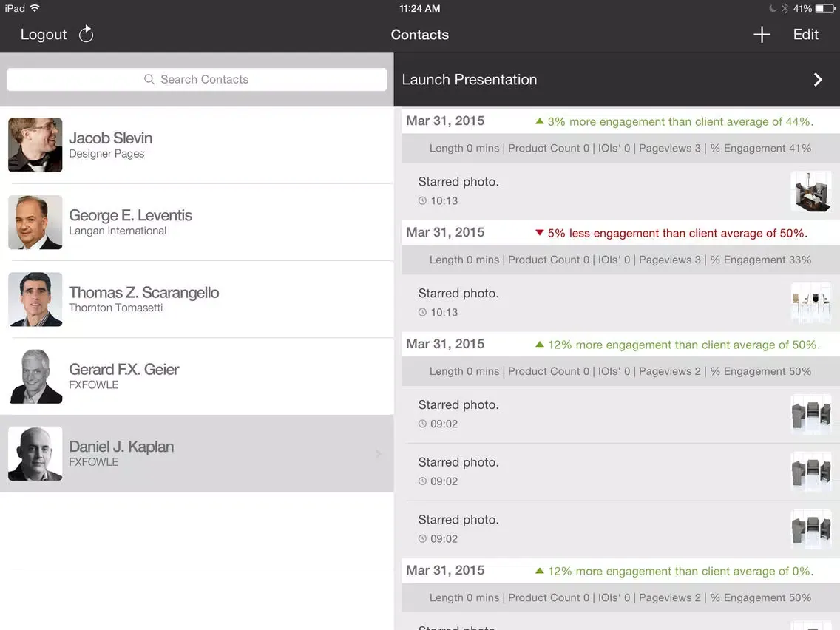Focus the Search Contacts field
Image resolution: width=840 pixels, height=630 pixels.
click(x=197, y=79)
